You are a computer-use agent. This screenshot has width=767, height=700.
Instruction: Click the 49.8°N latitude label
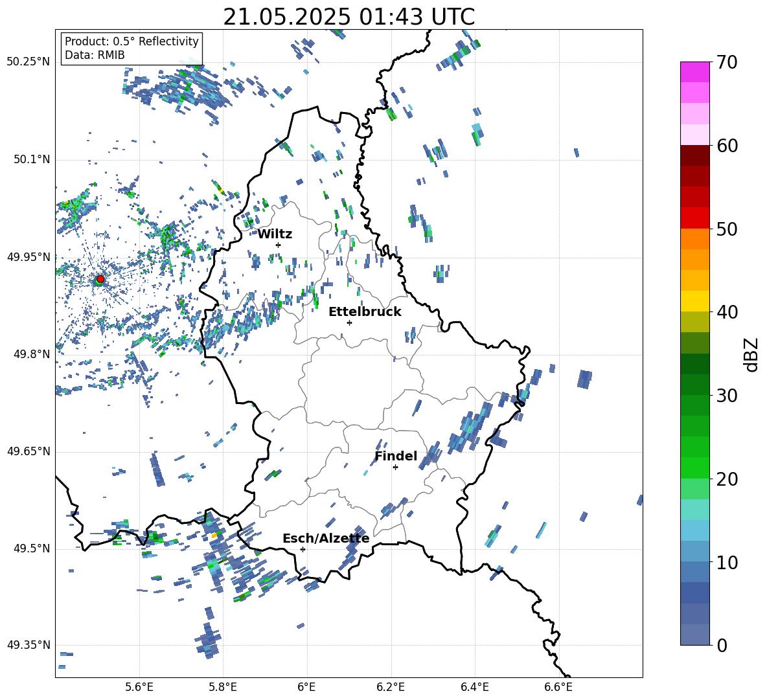pyautogui.click(x=31, y=354)
